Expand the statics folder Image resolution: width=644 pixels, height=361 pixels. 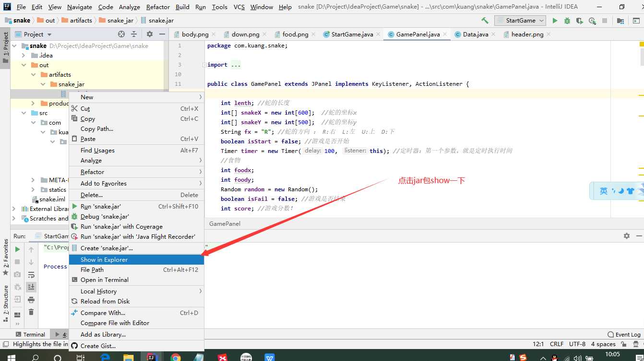click(33, 190)
